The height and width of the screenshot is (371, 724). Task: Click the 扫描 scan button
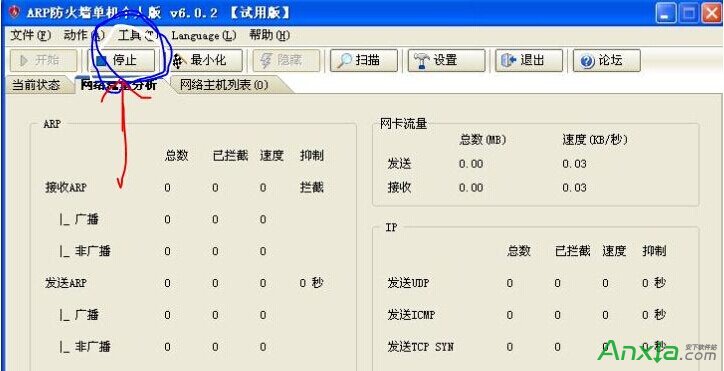tap(364, 61)
